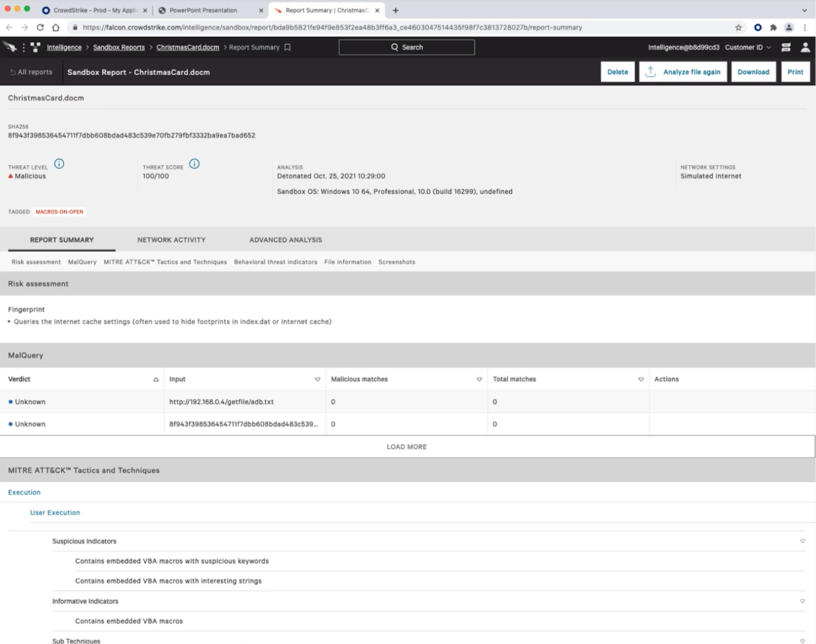Image resolution: width=816 pixels, height=644 pixels.
Task: Switch to the Network Activity tab
Action: (172, 240)
